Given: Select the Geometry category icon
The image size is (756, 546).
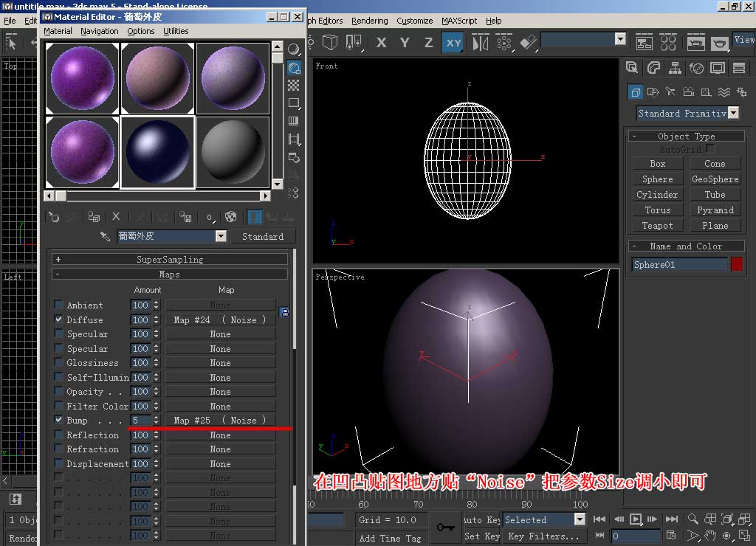Looking at the screenshot, I should pos(636,92).
